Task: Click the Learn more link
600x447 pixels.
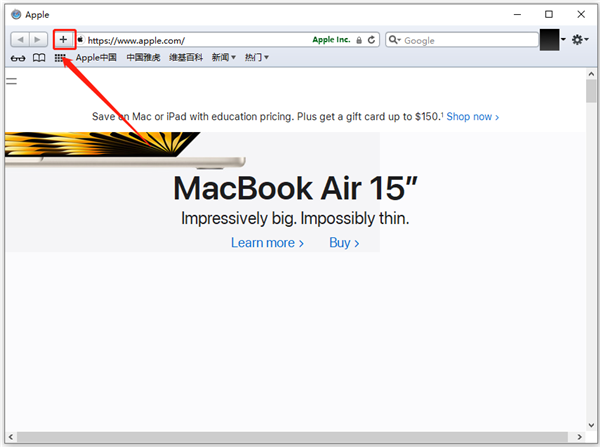Action: (x=267, y=243)
